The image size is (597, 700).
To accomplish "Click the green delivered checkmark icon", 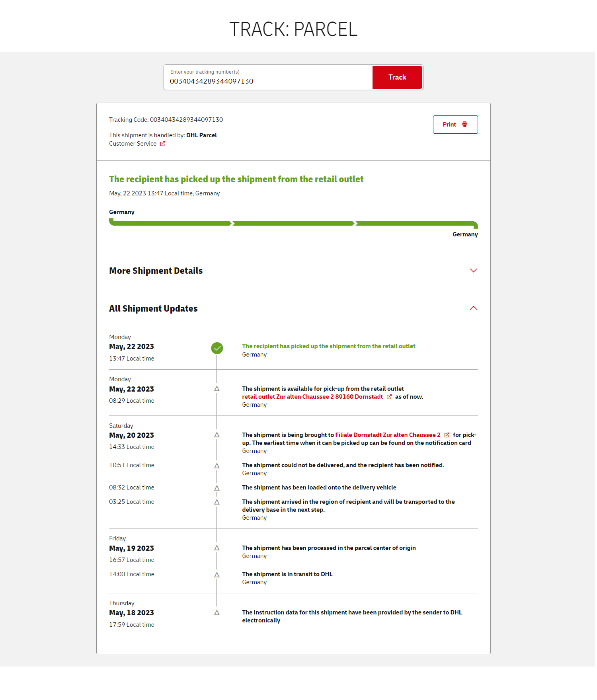I will 217,348.
